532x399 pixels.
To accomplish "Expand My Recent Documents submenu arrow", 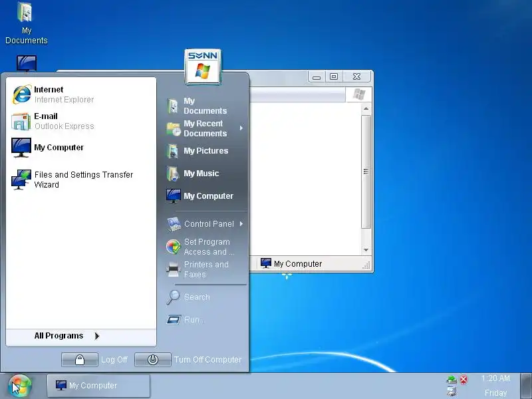I will (241, 128).
